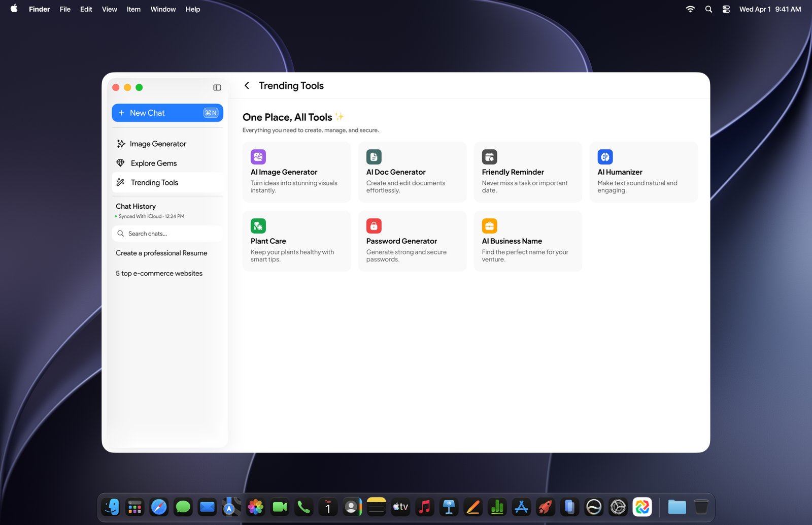This screenshot has height=525, width=812.
Task: Open chat 'Create a professional Resume'
Action: pos(161,253)
